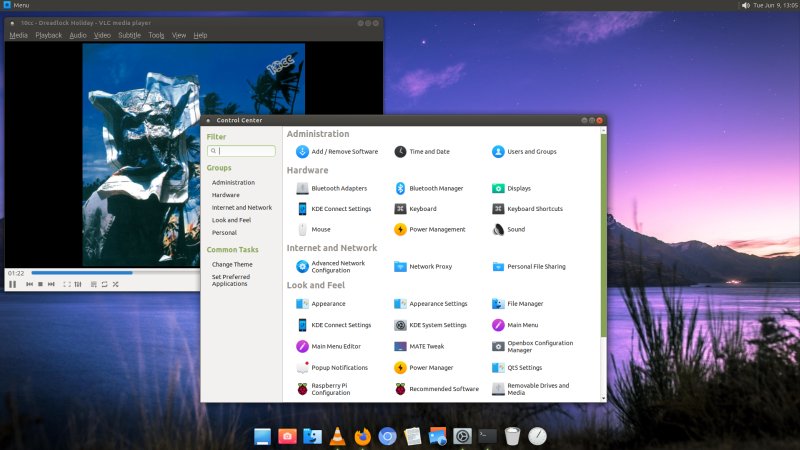This screenshot has width=800, height=450.
Task: Open Keyboard Shortcuts settings
Action: pos(534,209)
